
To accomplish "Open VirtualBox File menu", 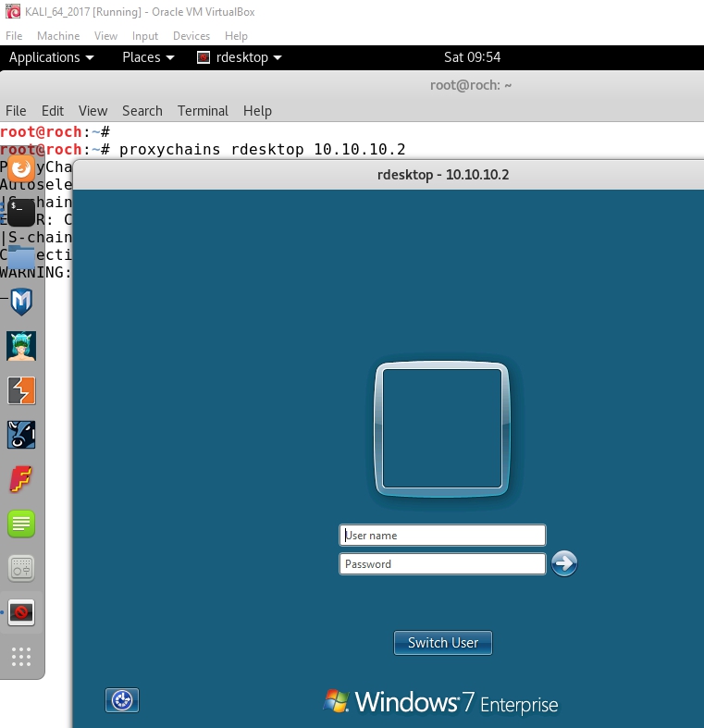I will click(x=14, y=36).
